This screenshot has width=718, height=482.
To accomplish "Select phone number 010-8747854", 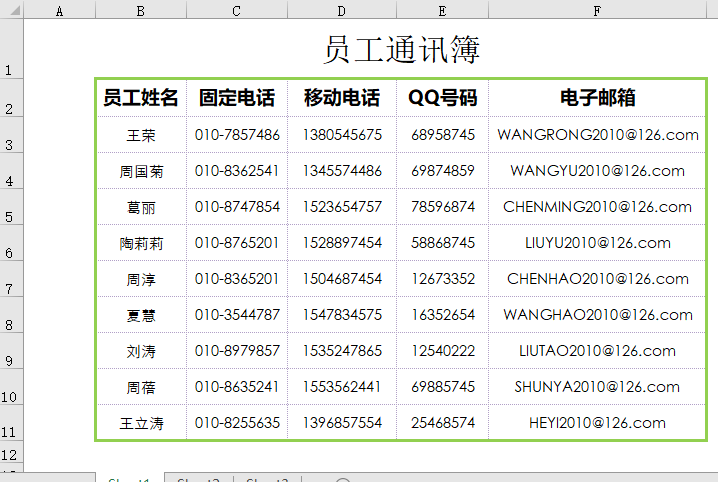I will 237,207.
